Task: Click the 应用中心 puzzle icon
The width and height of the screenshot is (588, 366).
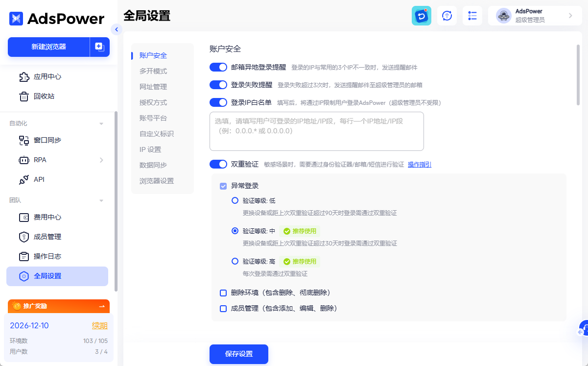Action: 24,77
